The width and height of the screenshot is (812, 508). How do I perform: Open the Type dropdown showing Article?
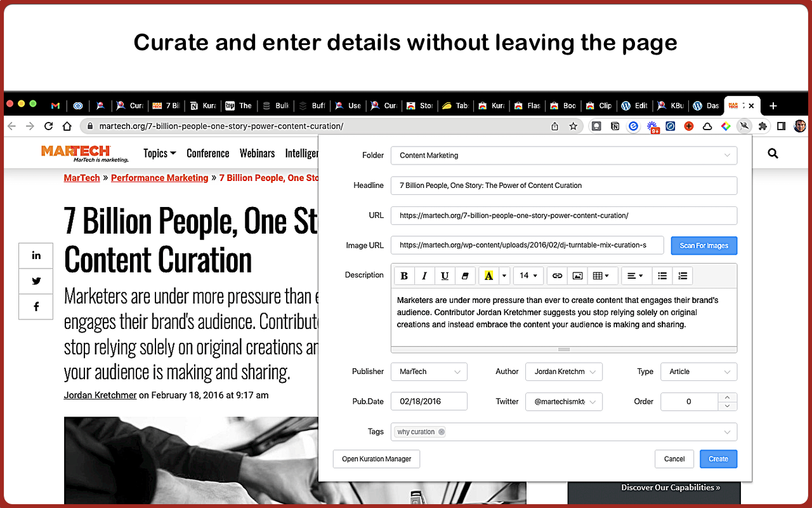(x=699, y=371)
